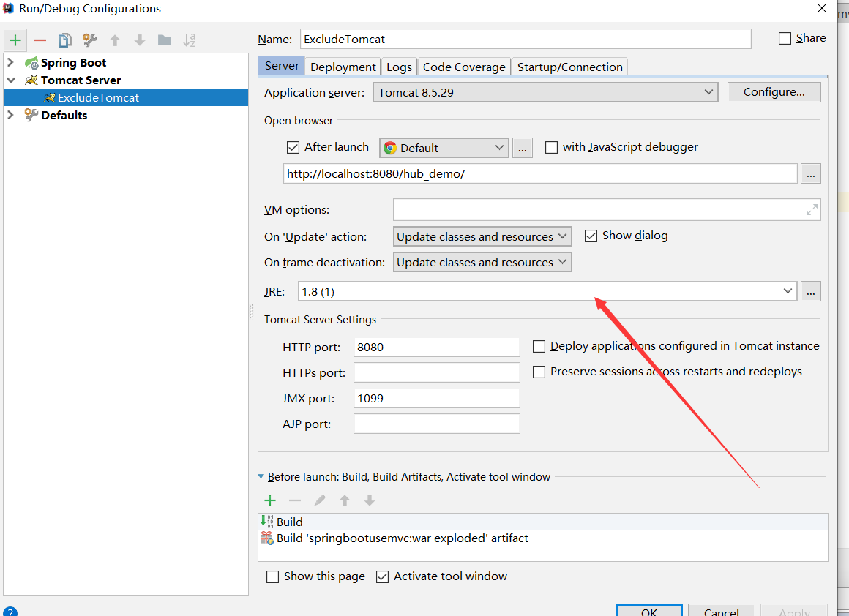This screenshot has width=849, height=616.
Task: Edit the selected before-launch task
Action: (319, 500)
